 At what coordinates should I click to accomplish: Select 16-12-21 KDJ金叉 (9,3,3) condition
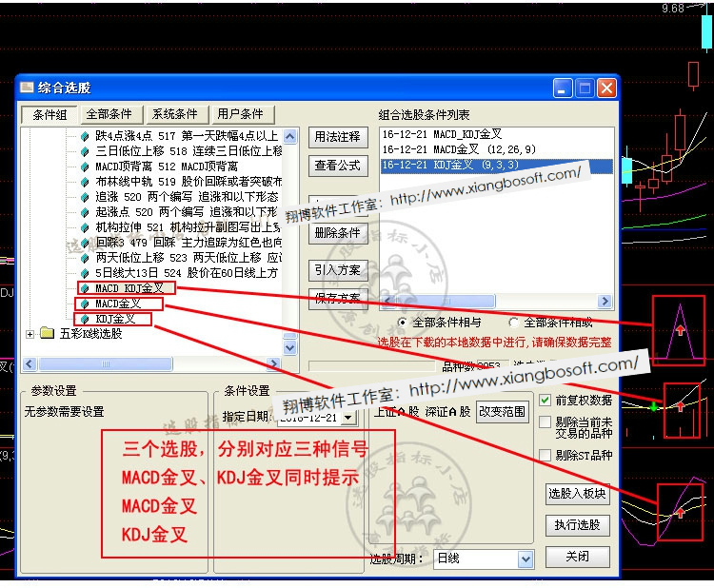click(496, 166)
